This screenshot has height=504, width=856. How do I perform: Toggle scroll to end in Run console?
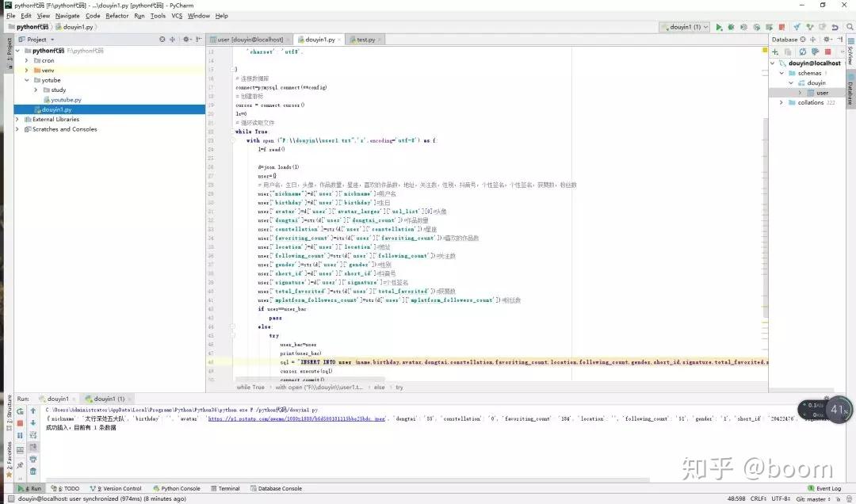coord(33,447)
